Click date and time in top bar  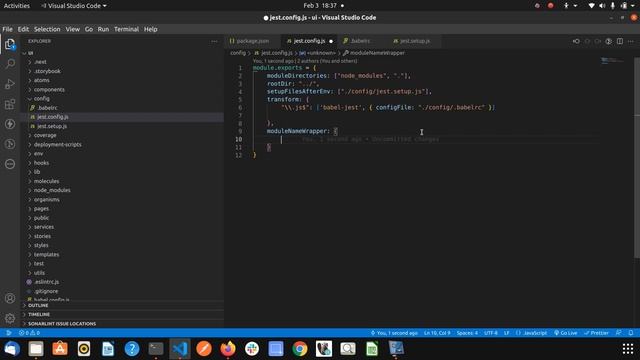320,6
